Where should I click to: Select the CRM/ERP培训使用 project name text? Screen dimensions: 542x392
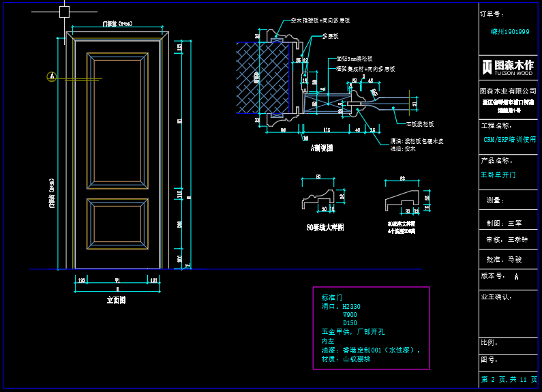click(x=509, y=138)
